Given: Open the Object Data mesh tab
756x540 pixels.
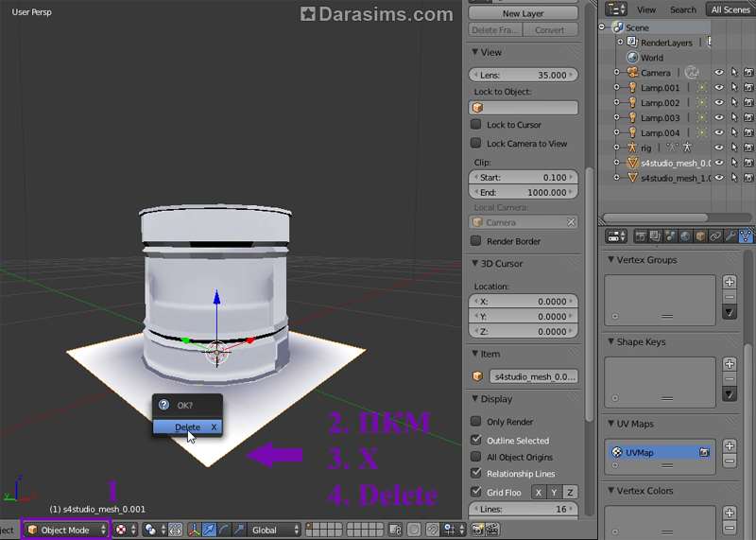Looking at the screenshot, I should (746, 236).
